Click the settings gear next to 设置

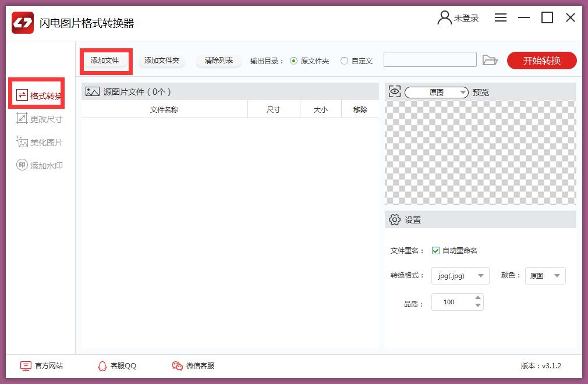click(394, 219)
